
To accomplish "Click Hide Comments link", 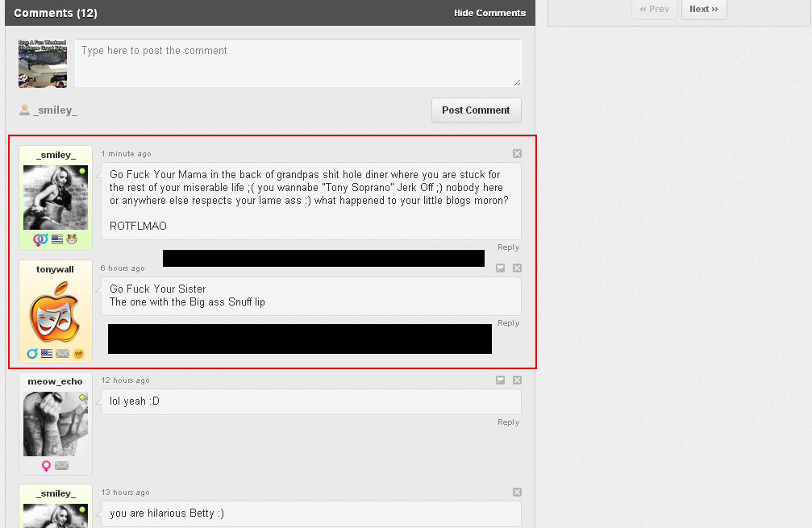I will (x=490, y=13).
